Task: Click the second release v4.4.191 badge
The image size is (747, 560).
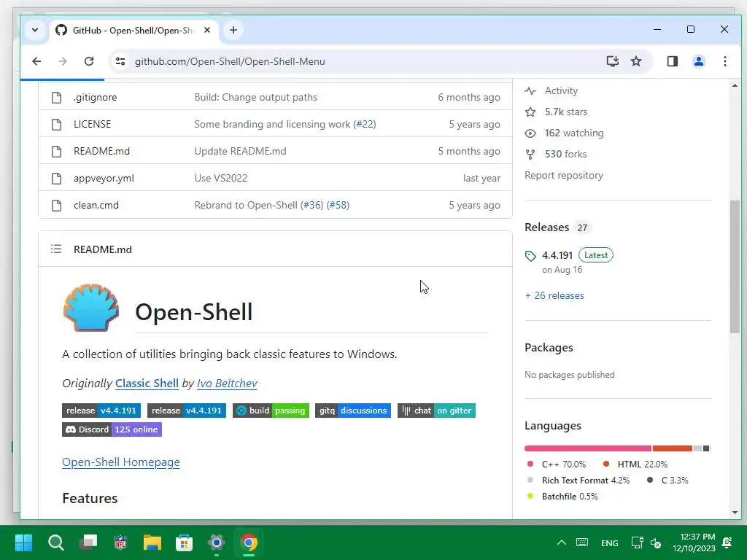Action: [x=186, y=411]
